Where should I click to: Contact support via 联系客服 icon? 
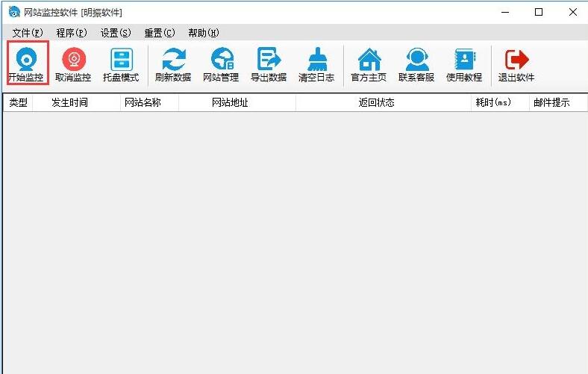(416, 64)
